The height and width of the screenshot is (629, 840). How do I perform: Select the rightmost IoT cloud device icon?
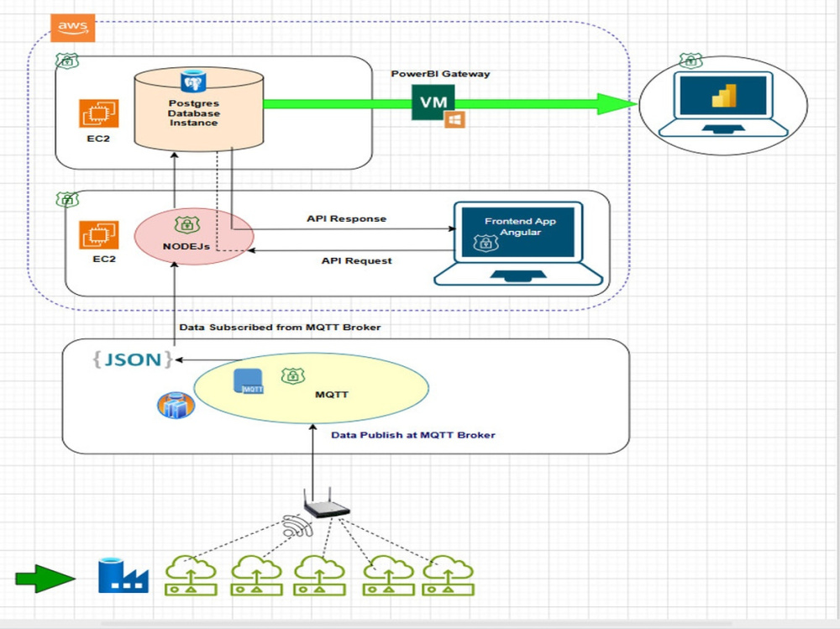pos(448,576)
